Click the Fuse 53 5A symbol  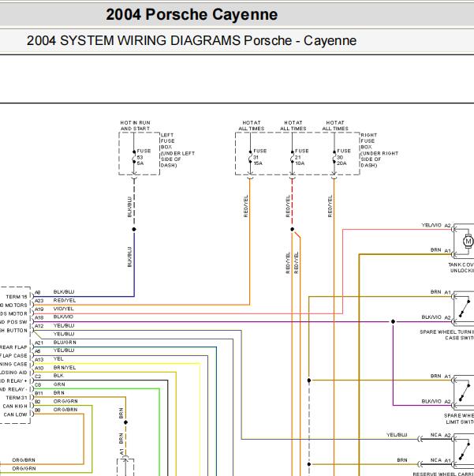[x=134, y=157]
